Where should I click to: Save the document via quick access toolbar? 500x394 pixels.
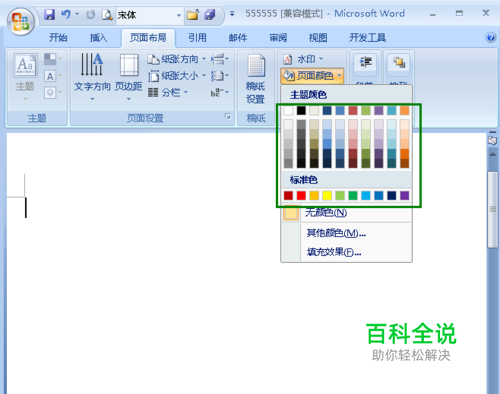(x=50, y=14)
